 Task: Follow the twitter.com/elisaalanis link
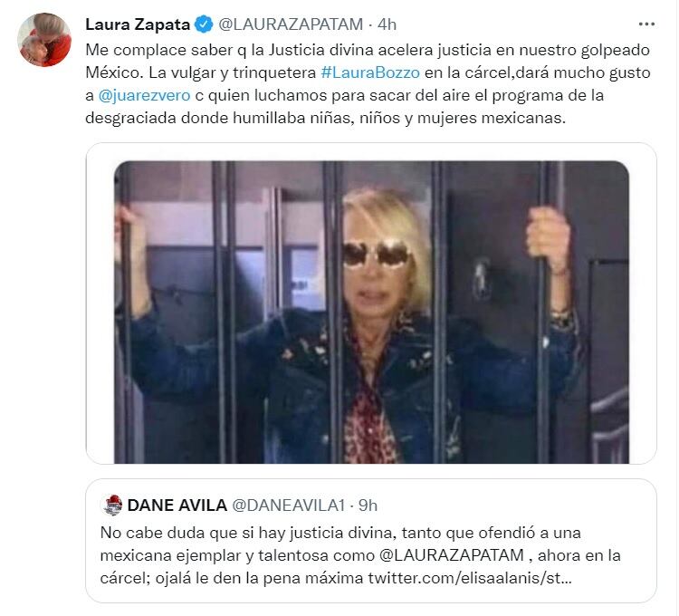pos(470,578)
